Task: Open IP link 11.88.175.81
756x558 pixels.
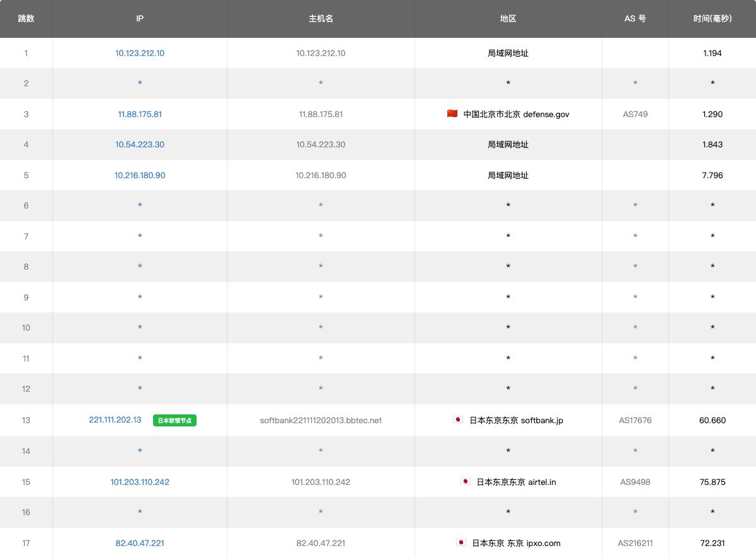Action: (x=140, y=115)
